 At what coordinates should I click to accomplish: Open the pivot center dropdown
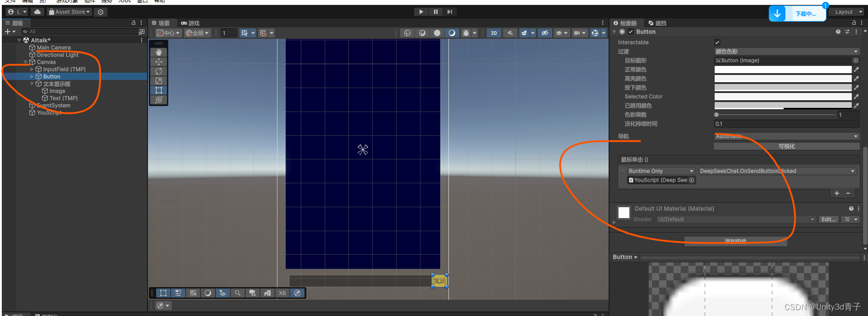168,33
